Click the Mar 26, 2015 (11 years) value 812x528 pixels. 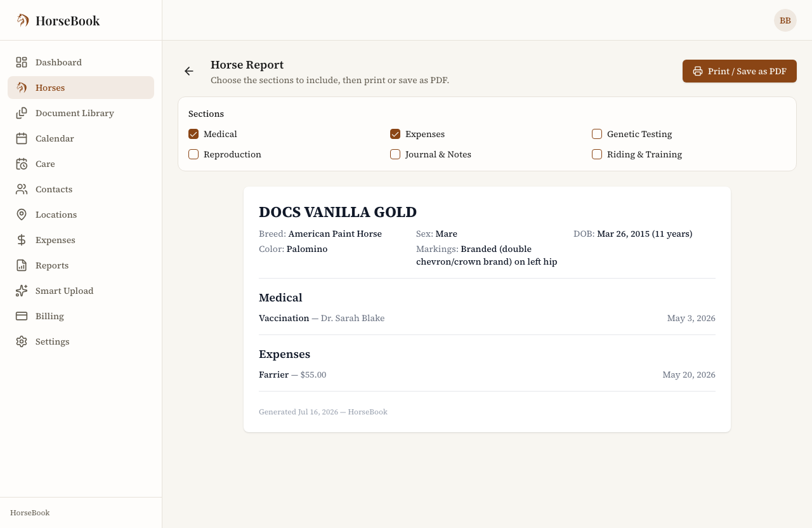pyautogui.click(x=645, y=234)
